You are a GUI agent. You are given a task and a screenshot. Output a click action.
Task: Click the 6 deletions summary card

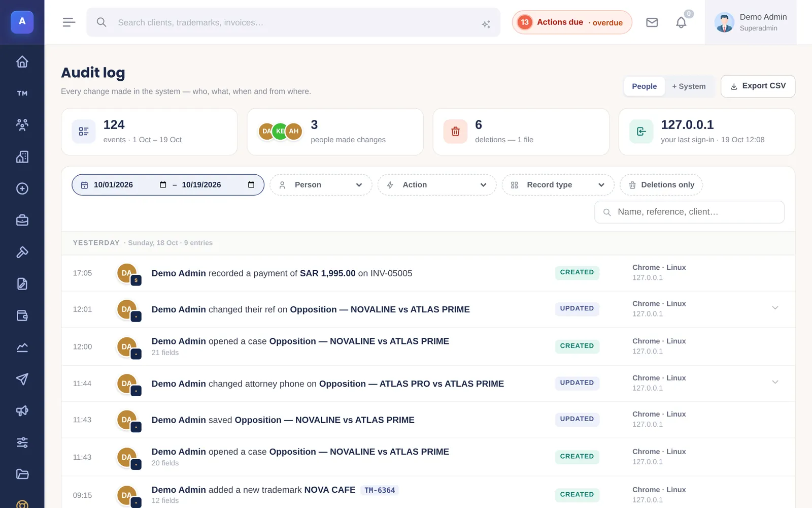(x=521, y=132)
